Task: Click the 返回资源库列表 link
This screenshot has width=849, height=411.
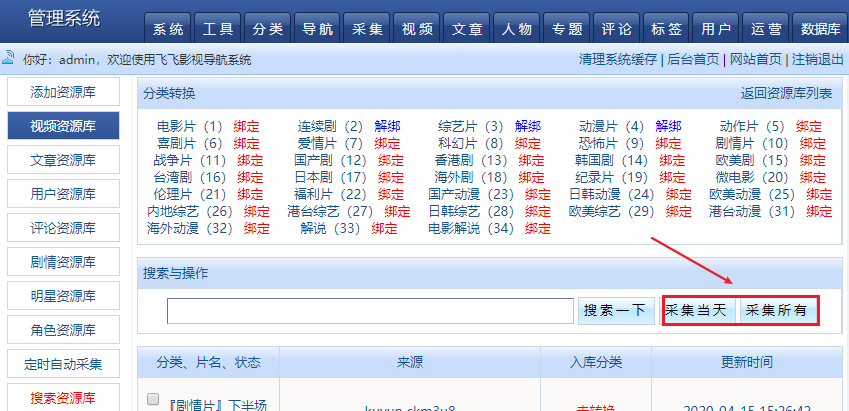Action: point(786,94)
